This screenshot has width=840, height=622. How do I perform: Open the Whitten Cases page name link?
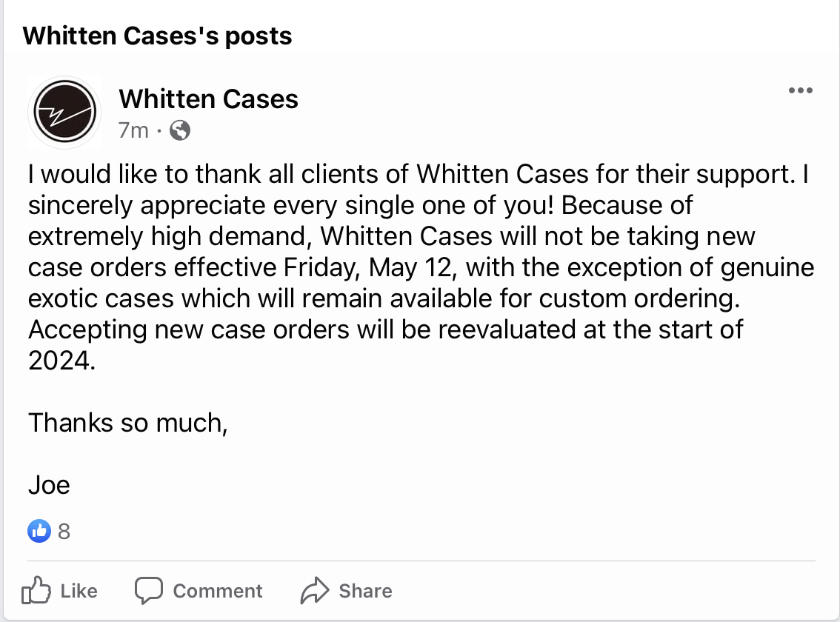tap(208, 98)
